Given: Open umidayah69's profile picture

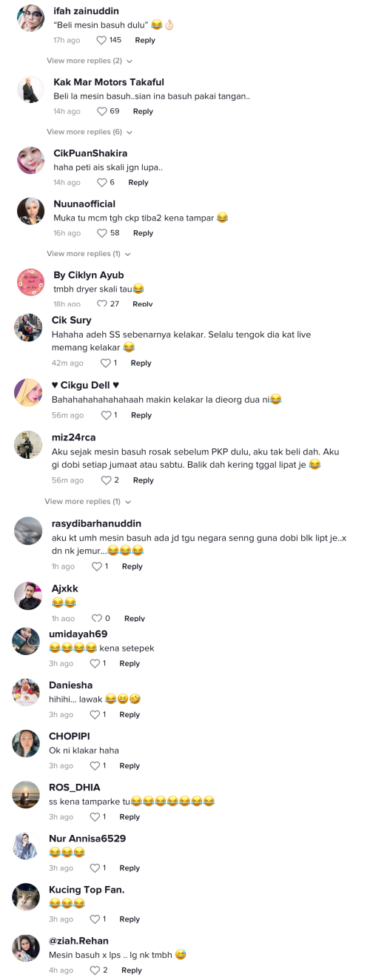Looking at the screenshot, I should click(26, 641).
